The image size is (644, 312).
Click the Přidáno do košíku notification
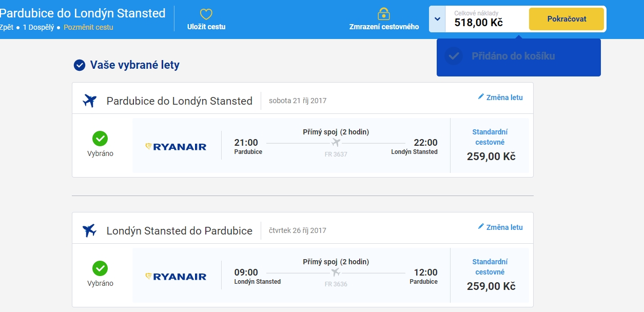tap(519, 56)
